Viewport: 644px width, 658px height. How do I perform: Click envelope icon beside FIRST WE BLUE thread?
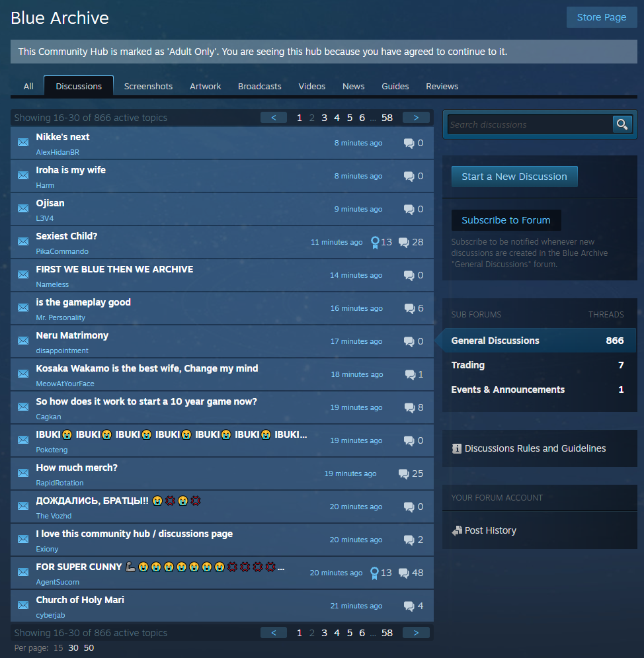coord(23,274)
